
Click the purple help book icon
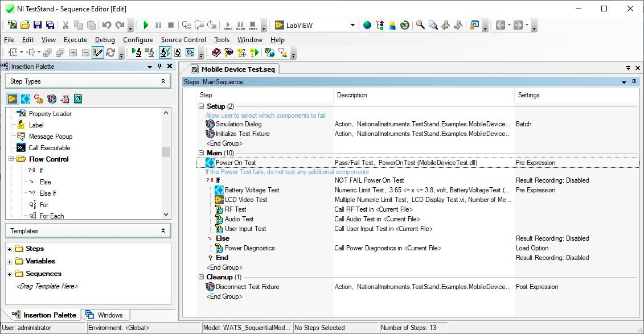coord(216,52)
